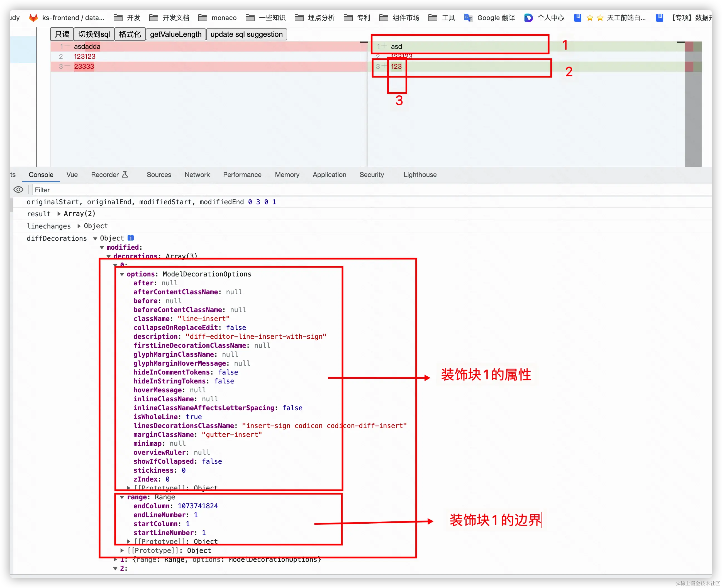This screenshot has width=722, height=588.
Task: Click the update sql suggestion button
Action: (247, 34)
